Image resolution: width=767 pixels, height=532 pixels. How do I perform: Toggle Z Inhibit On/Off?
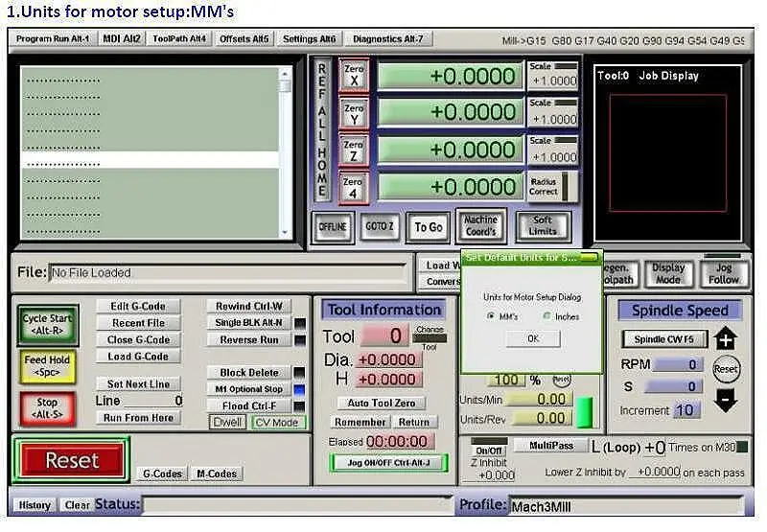pos(489,451)
